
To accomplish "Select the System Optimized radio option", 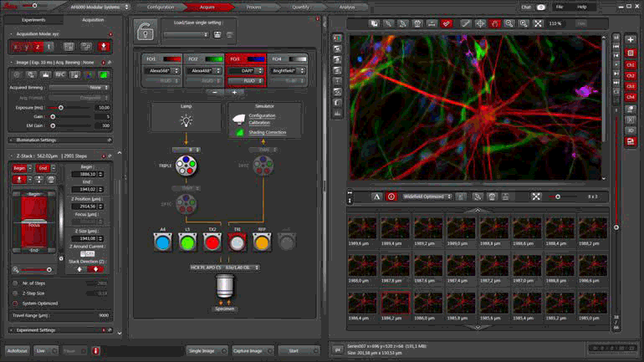I will coord(14,303).
